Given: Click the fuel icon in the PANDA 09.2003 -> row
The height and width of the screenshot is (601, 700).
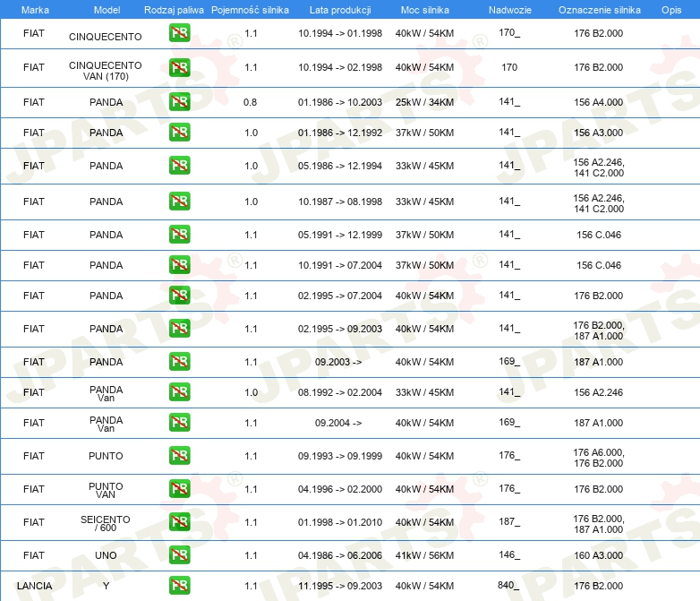Looking at the screenshot, I should [179, 361].
